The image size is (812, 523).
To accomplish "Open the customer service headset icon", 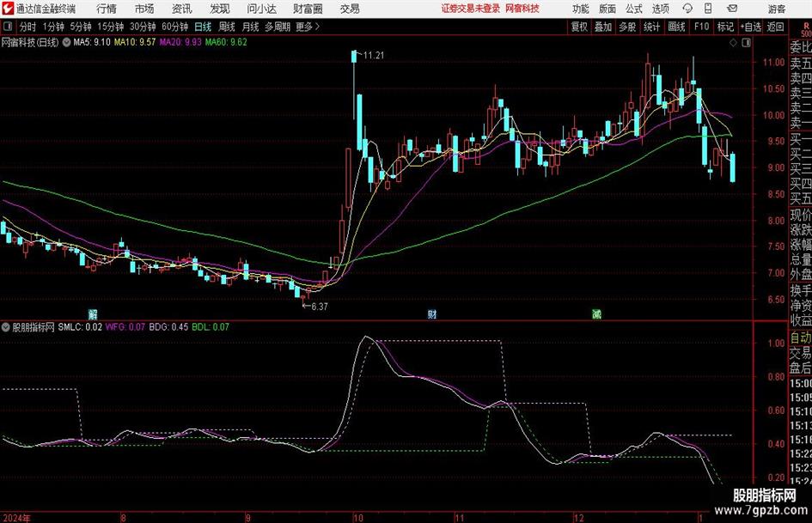I will 687,9.
